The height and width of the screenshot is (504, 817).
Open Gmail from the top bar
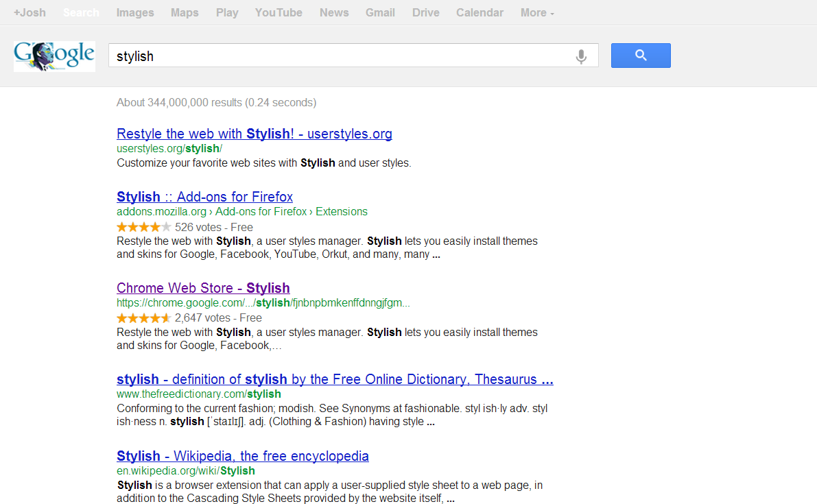(x=380, y=12)
